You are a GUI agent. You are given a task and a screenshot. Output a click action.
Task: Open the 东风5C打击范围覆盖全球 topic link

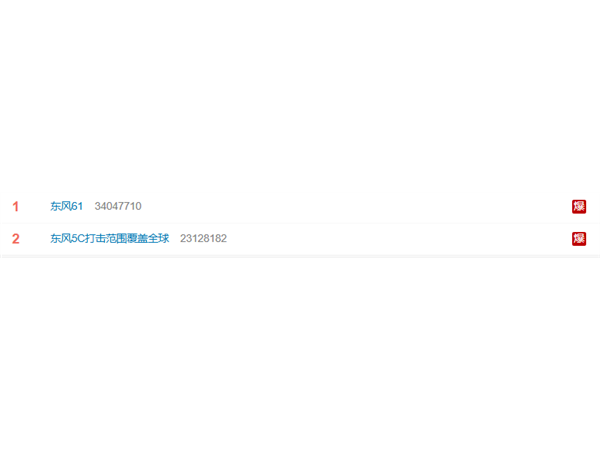pyautogui.click(x=109, y=238)
